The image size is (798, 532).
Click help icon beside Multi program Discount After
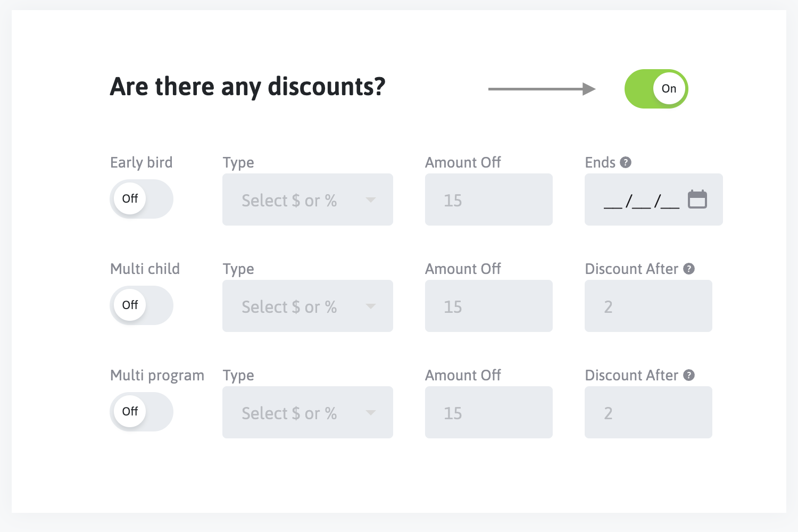[x=689, y=375]
